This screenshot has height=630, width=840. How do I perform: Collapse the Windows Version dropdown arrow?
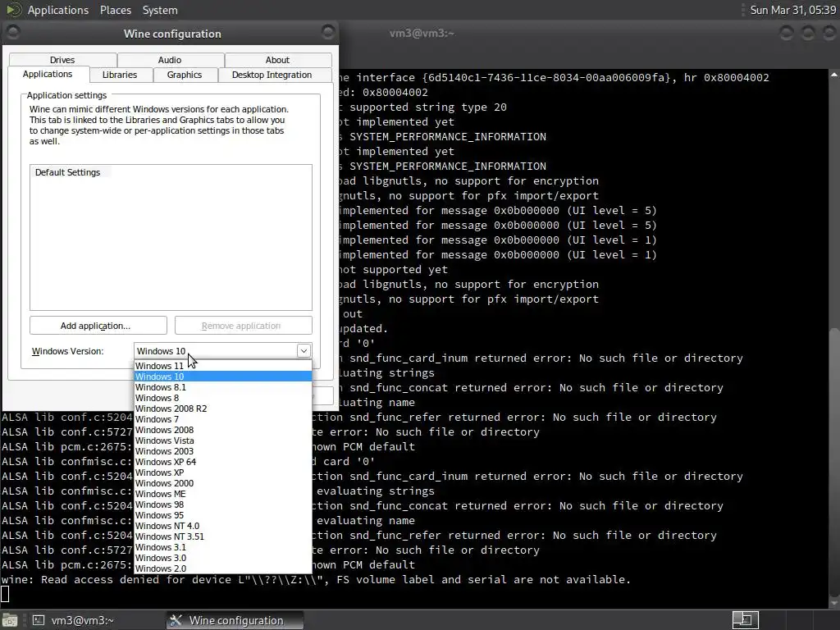304,351
